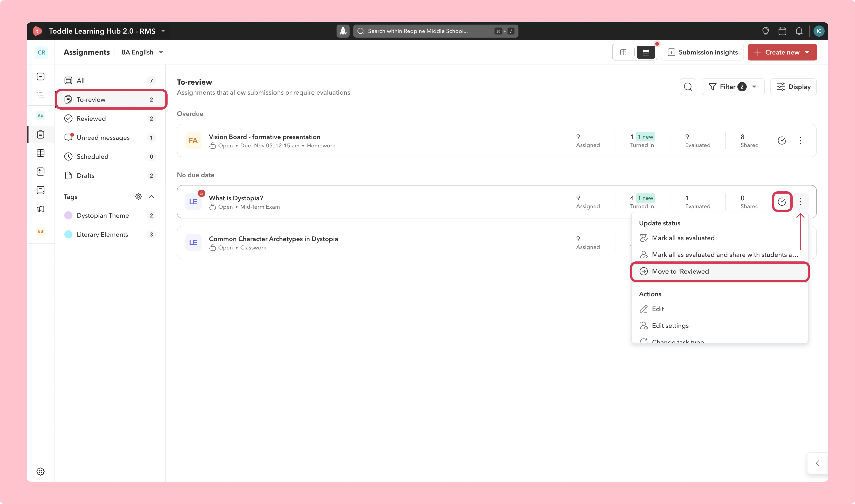Viewport: 855px width, 504px height.
Task: Choose Edit in the Actions menu
Action: tap(719, 309)
